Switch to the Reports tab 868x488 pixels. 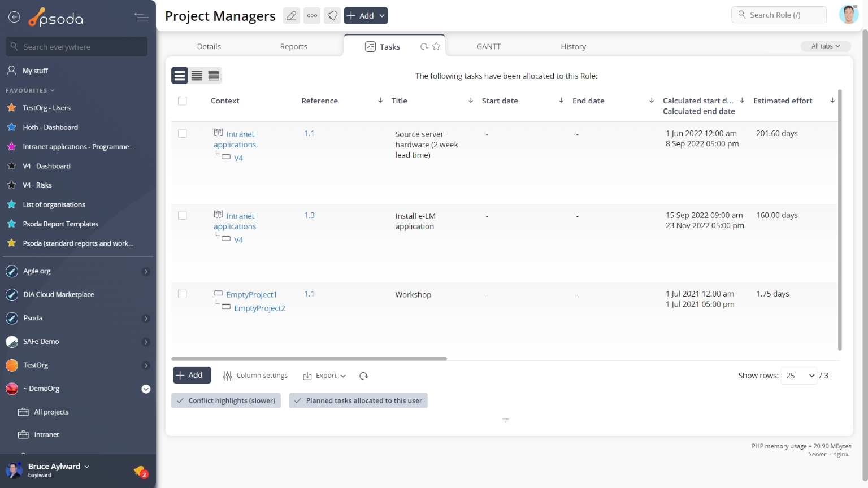tap(293, 46)
